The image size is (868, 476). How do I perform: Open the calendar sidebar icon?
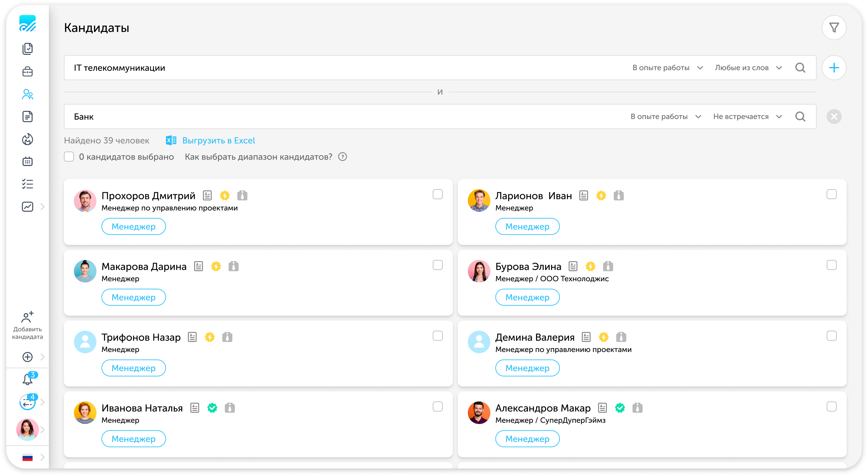tap(28, 161)
